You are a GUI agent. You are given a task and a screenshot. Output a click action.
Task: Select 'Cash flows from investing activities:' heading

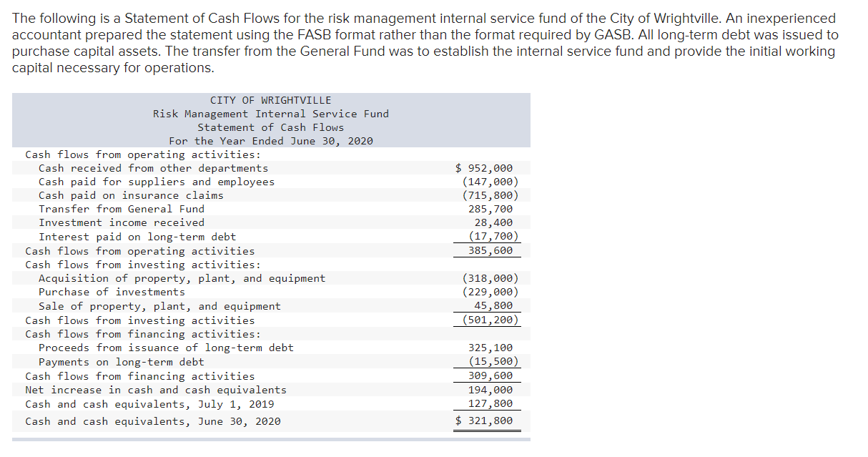[x=143, y=265]
